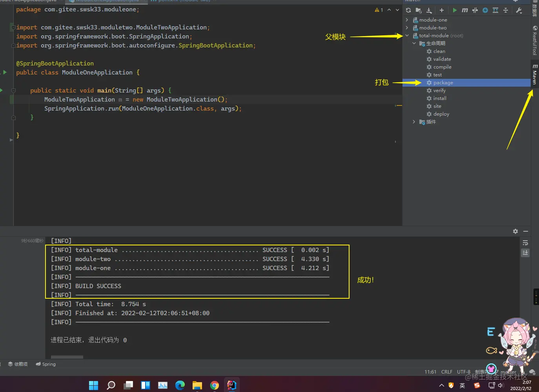This screenshot has height=392, width=539.
Task: Click the horizontal console scrollbar
Action: point(67,357)
